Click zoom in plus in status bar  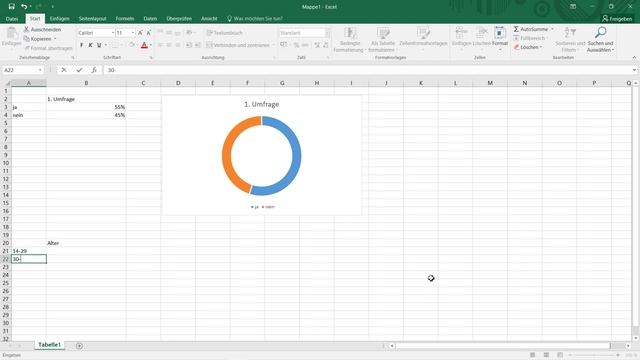pos(618,355)
